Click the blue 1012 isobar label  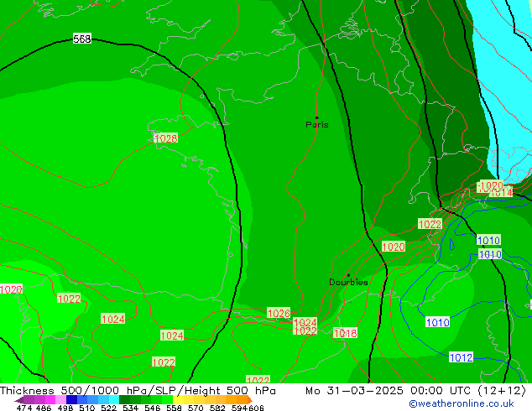point(461,357)
